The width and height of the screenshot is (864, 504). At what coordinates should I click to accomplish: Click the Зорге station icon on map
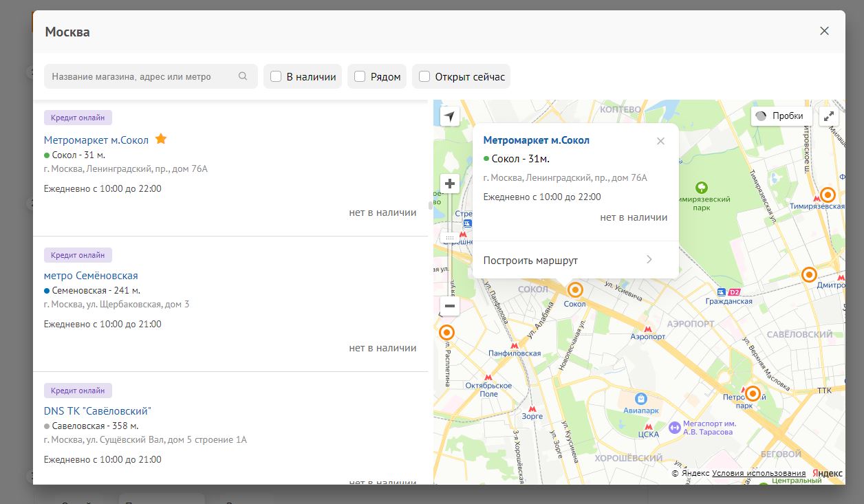point(531,408)
